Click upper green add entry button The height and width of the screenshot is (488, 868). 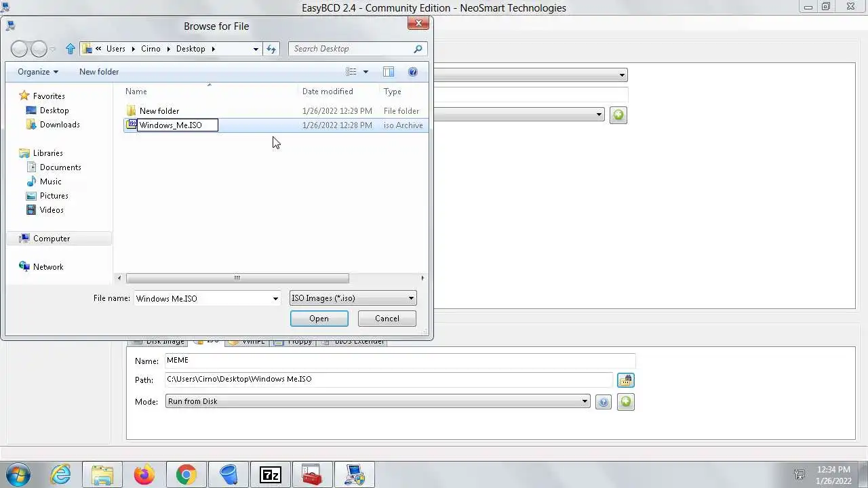click(x=618, y=115)
